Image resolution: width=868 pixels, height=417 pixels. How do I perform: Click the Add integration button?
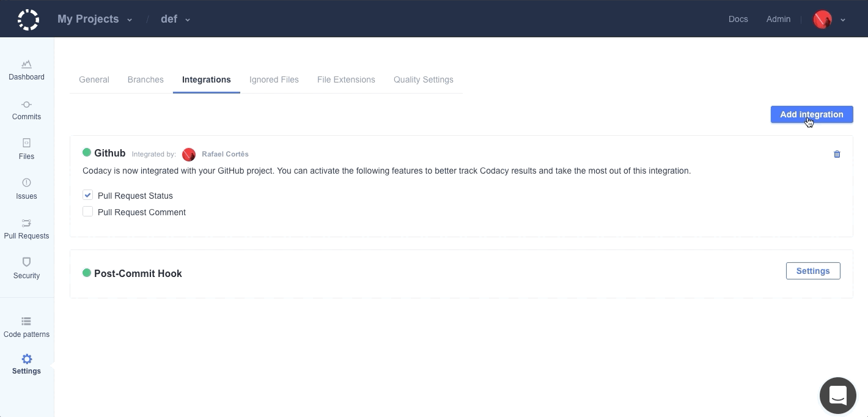pyautogui.click(x=811, y=114)
